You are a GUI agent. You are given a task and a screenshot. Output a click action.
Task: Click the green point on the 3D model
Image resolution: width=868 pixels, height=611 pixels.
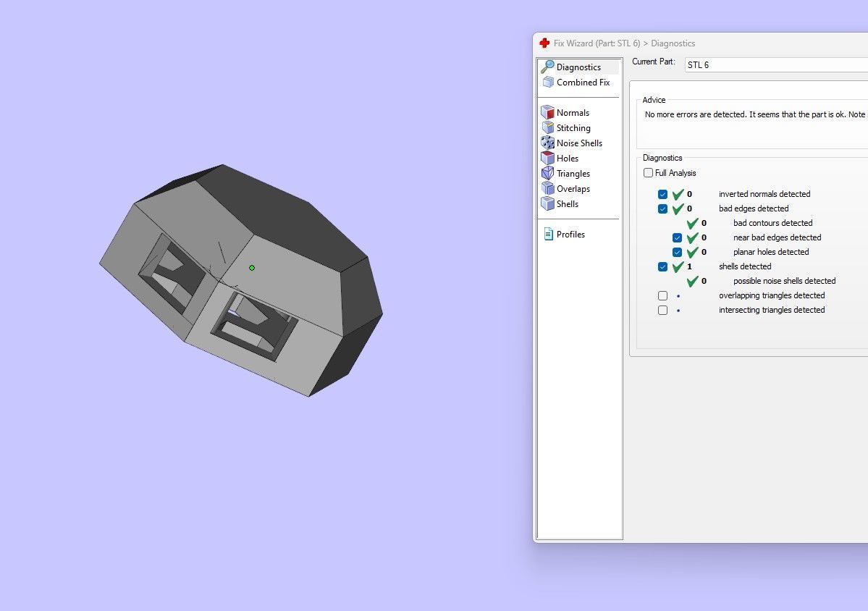tap(252, 268)
